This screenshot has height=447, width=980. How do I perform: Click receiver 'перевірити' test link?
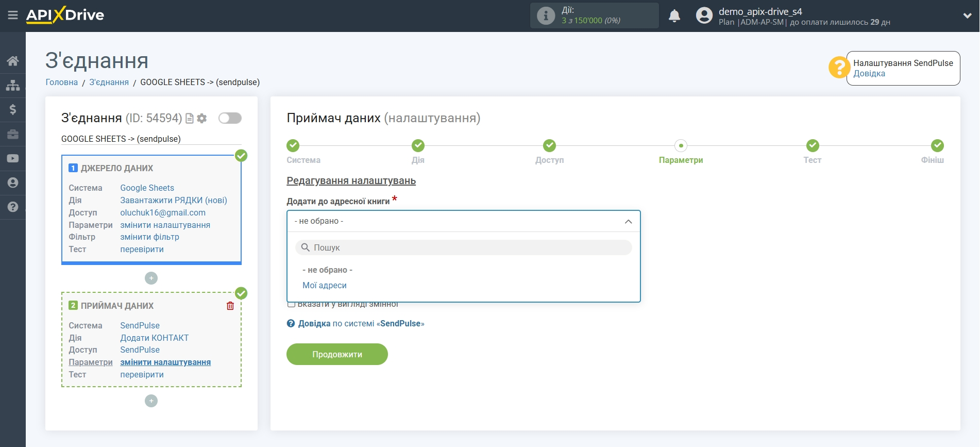point(142,375)
